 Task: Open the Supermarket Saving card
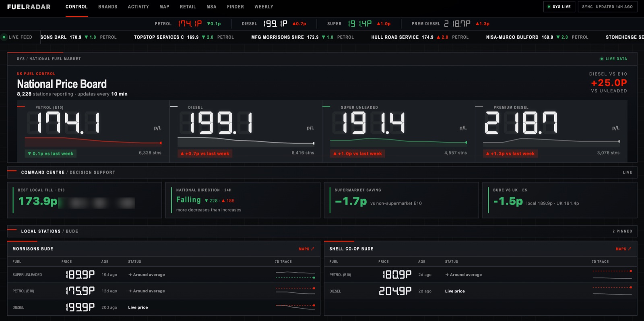coord(401,200)
